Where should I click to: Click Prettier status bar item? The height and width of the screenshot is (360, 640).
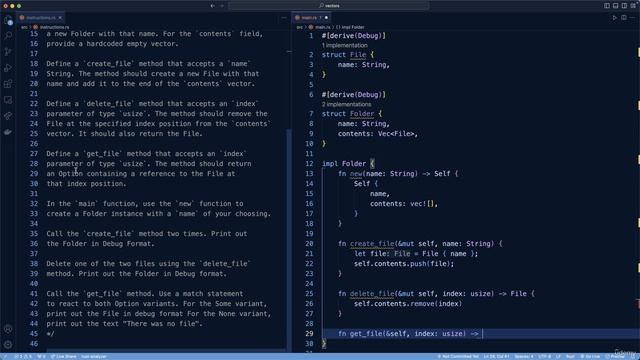tap(615, 356)
